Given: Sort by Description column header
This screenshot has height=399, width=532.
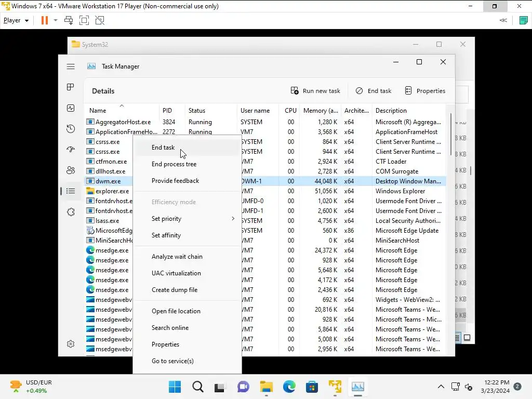Looking at the screenshot, I should pyautogui.click(x=409, y=110).
